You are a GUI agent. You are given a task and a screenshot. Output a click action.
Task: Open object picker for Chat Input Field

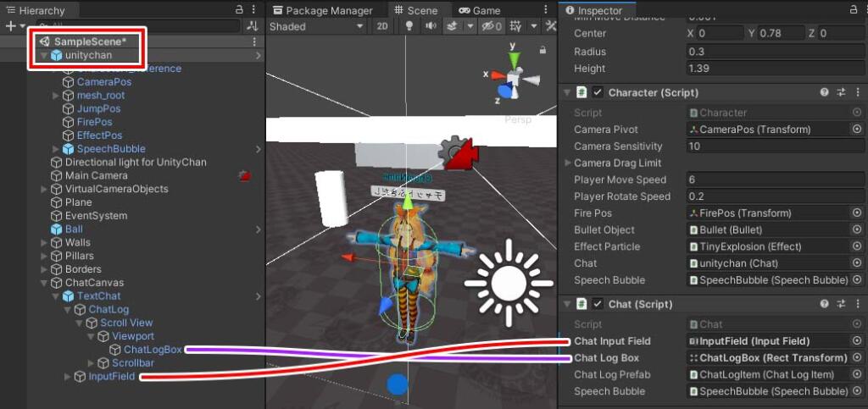point(857,341)
